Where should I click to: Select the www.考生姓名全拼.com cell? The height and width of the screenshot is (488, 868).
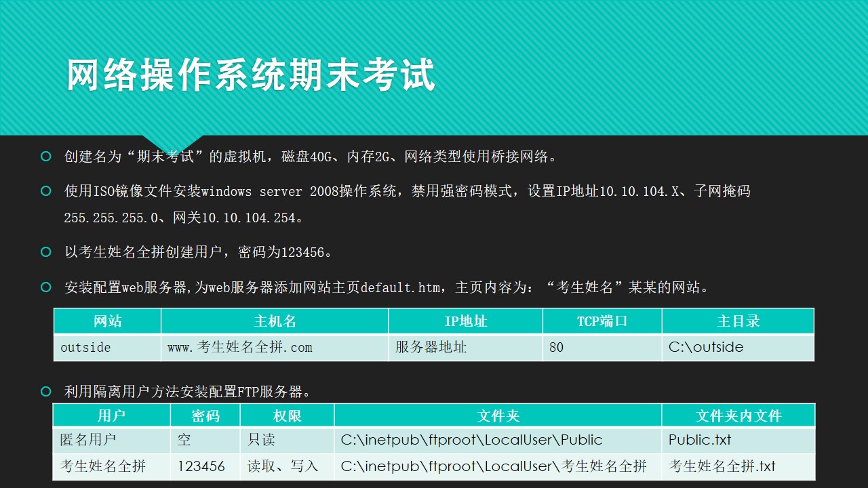click(275, 347)
